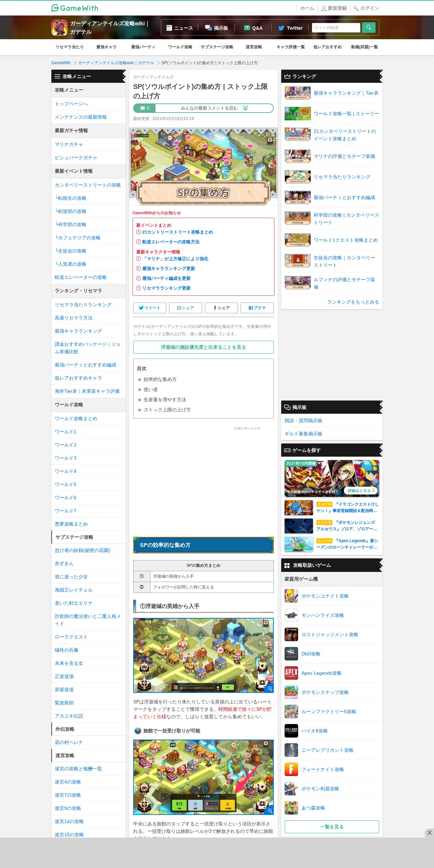Open the ポケモンスナップ攻略 game icon
Image resolution: width=434 pixels, height=868 pixels.
291,692
